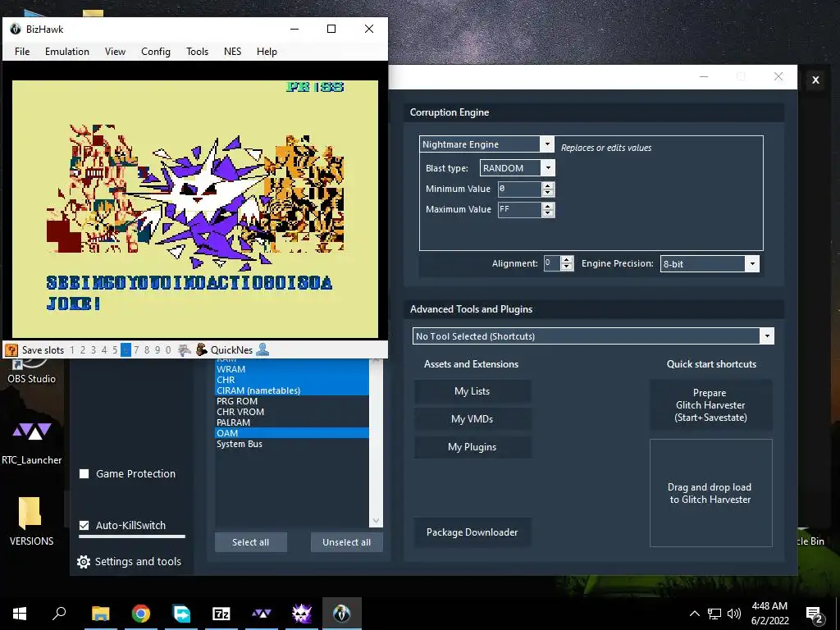Click the X button beside the RTC window
The width and height of the screenshot is (840, 630).
[x=815, y=80]
